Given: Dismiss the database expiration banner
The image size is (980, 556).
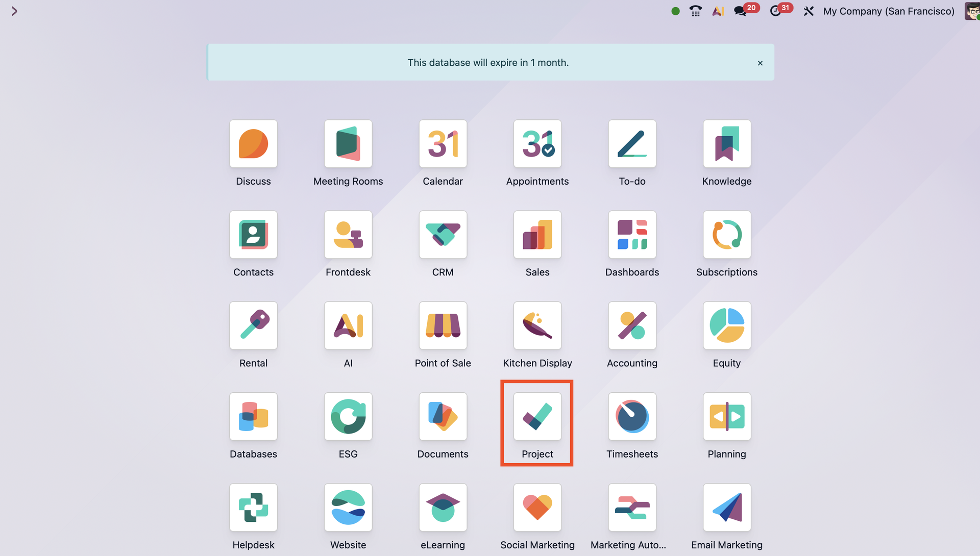Looking at the screenshot, I should pyautogui.click(x=760, y=63).
